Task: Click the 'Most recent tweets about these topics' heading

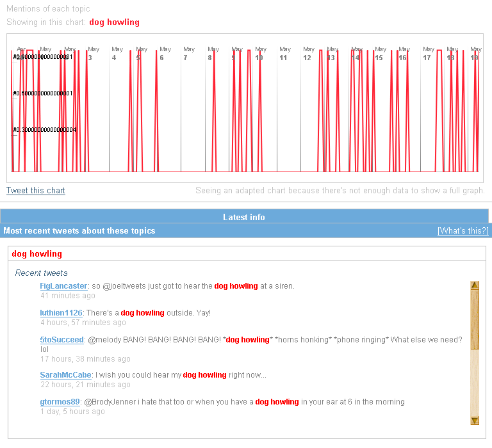Action: pos(79,231)
